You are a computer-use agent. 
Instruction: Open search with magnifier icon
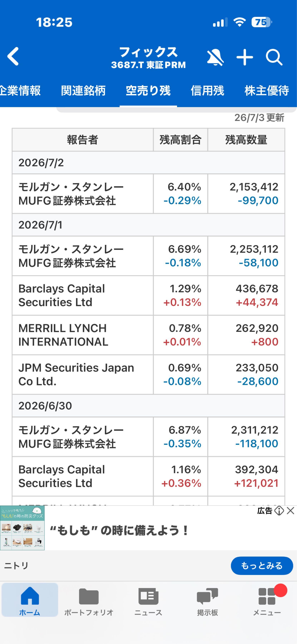pos(274,57)
